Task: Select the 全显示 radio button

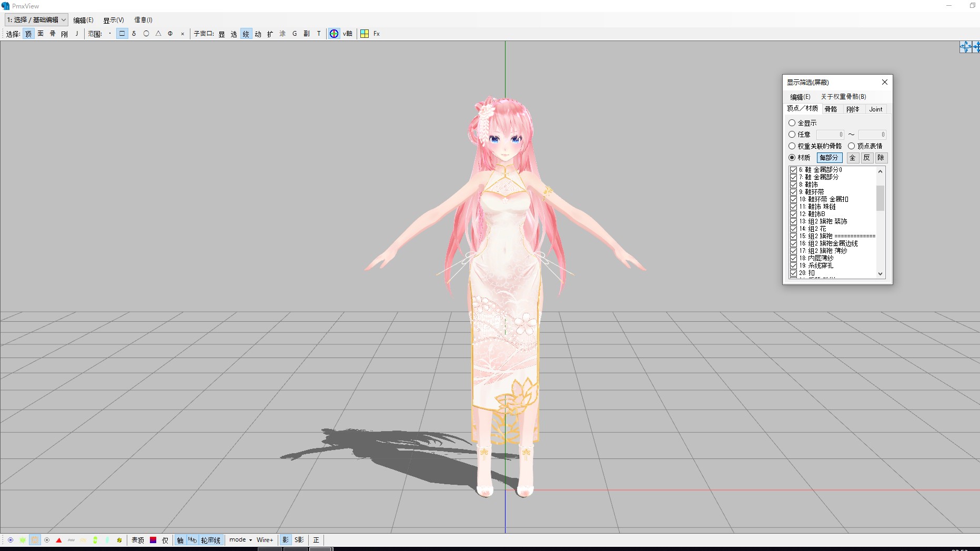Action: click(x=792, y=123)
